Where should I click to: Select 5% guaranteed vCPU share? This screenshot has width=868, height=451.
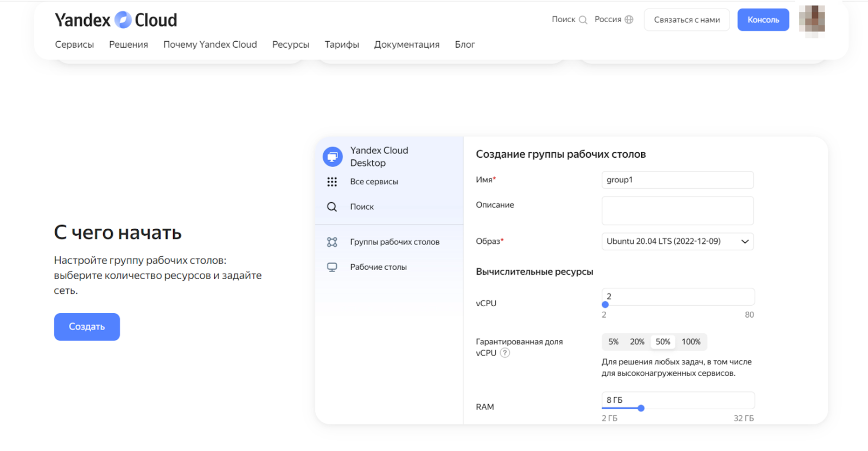point(614,342)
